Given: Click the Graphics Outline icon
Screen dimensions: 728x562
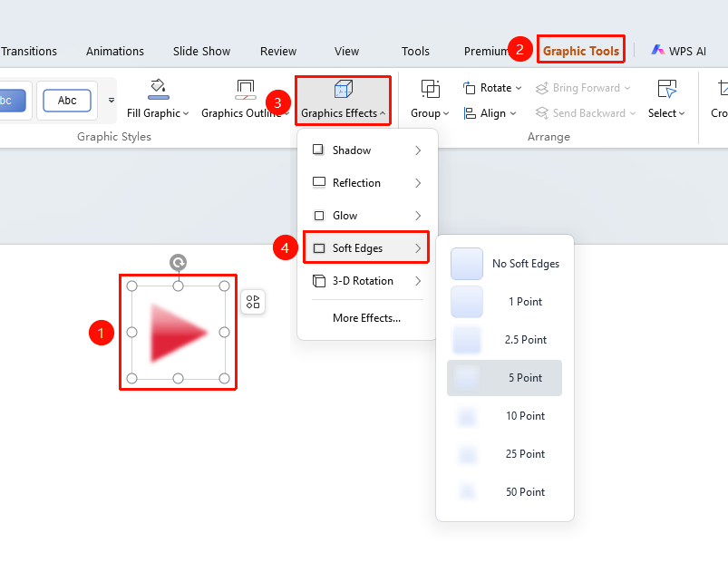Looking at the screenshot, I should (x=245, y=89).
